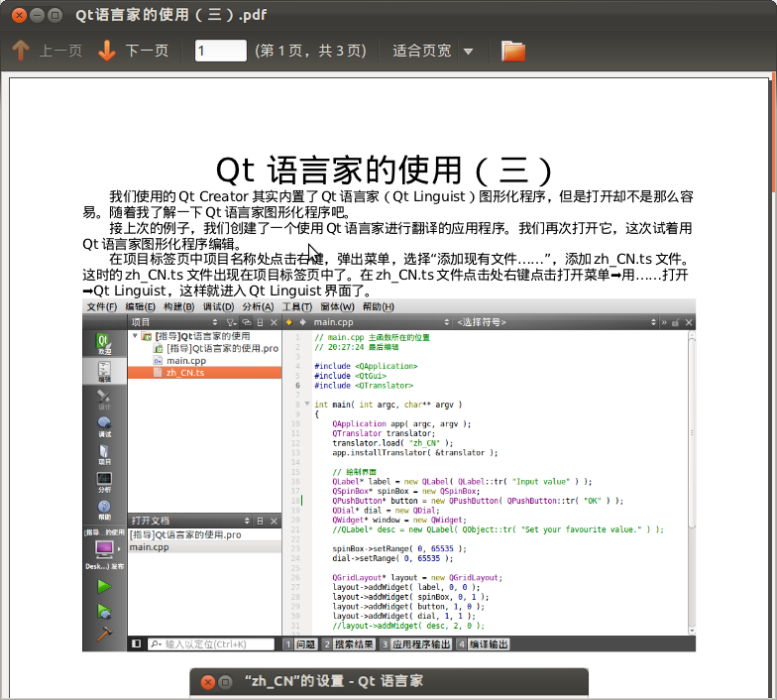Click 文件(F) menu in Qt Creator screenshot
The width and height of the screenshot is (777, 700).
[101, 307]
